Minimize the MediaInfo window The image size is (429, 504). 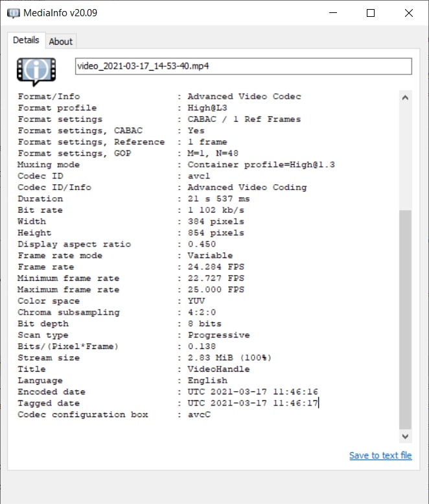point(333,13)
